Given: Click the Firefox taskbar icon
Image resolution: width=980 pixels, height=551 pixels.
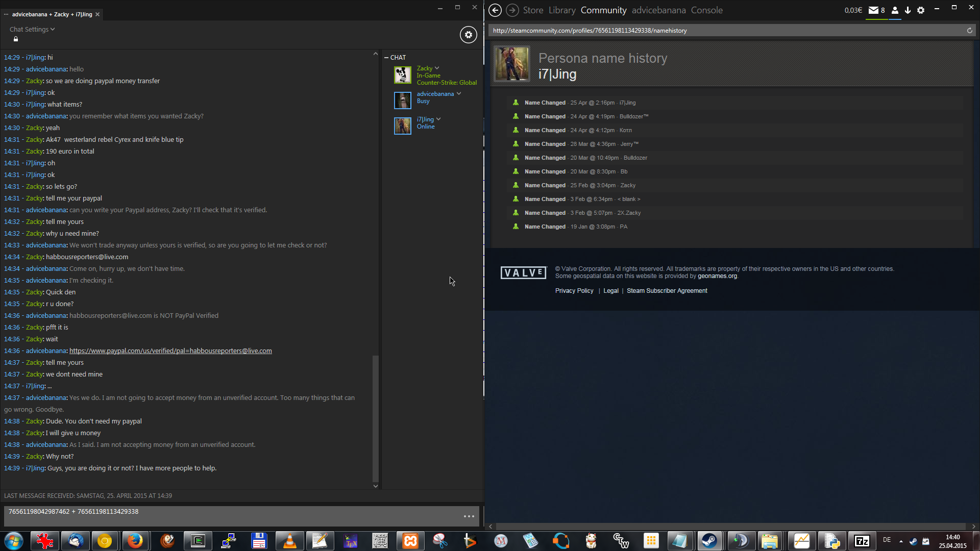Looking at the screenshot, I should 135,541.
